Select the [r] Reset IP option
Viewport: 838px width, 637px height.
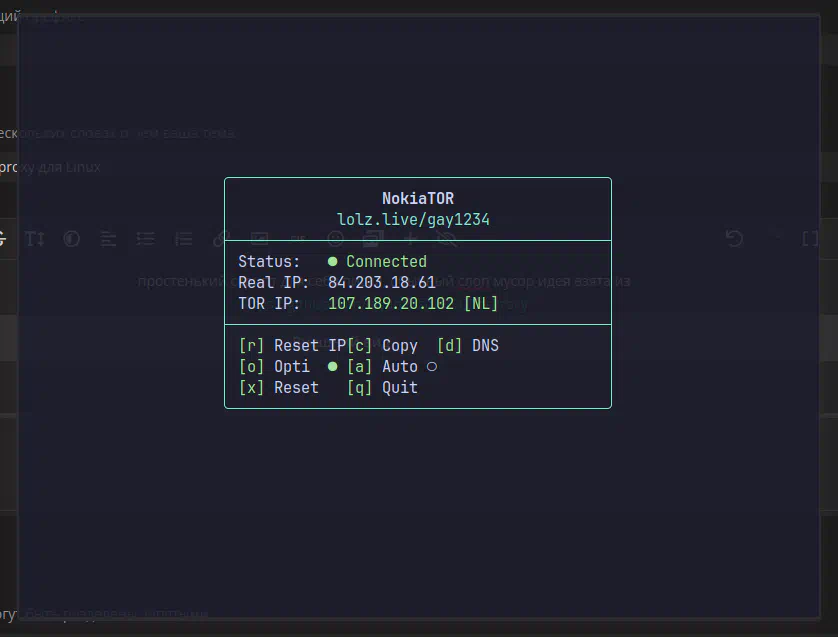coord(292,346)
